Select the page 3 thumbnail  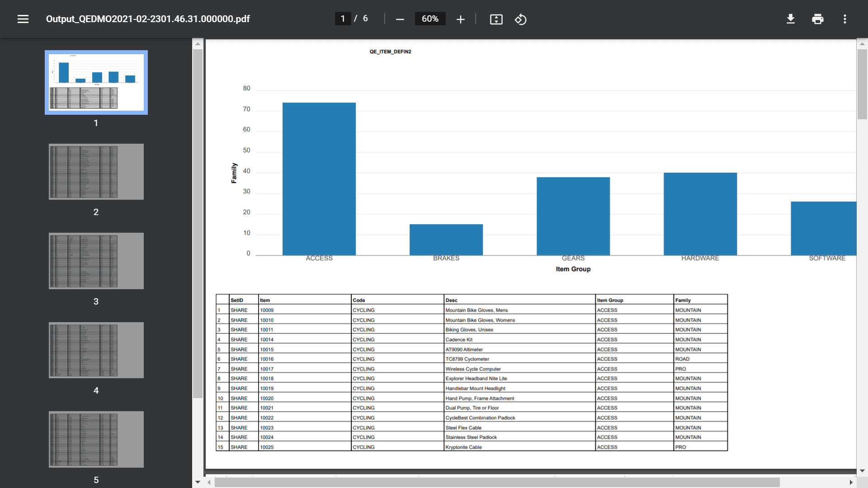pyautogui.click(x=96, y=261)
